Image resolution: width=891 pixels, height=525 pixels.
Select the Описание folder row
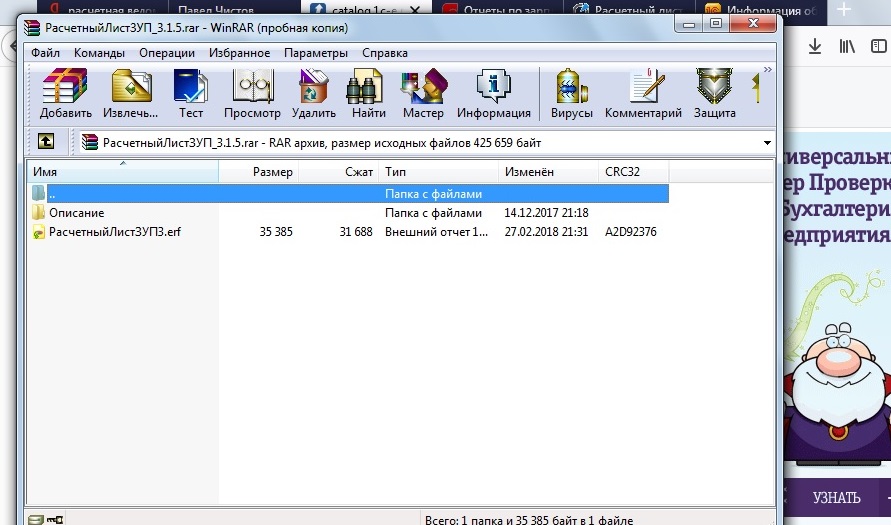(x=348, y=212)
